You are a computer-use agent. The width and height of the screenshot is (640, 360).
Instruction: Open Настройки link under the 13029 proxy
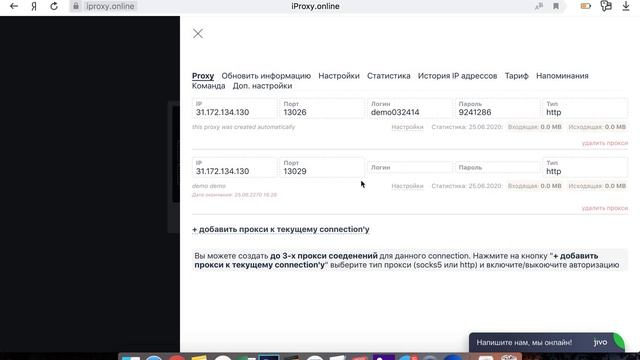pyautogui.click(x=407, y=186)
